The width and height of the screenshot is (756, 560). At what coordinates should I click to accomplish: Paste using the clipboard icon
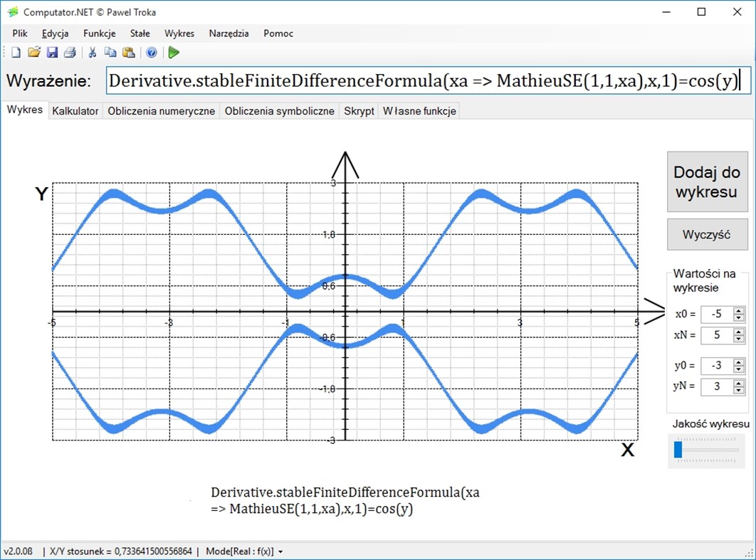click(x=129, y=53)
